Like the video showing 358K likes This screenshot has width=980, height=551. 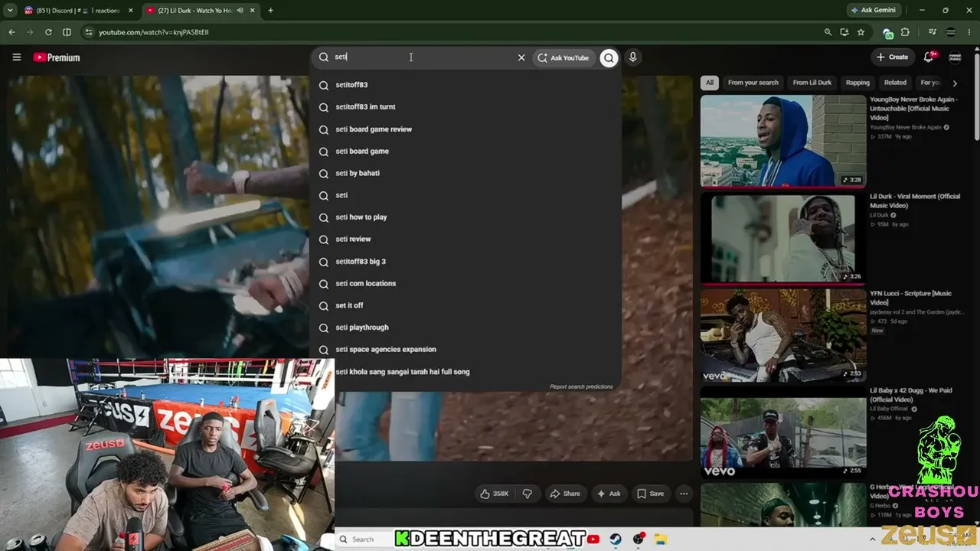click(494, 494)
